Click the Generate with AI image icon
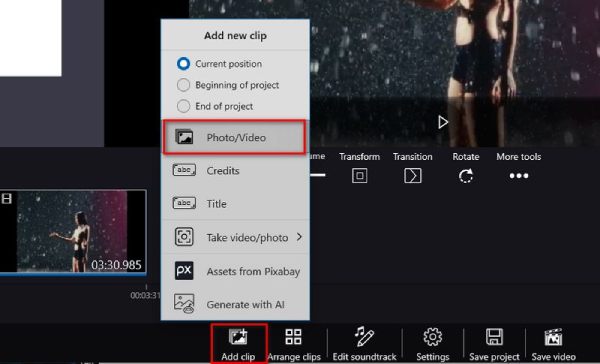 point(184,304)
